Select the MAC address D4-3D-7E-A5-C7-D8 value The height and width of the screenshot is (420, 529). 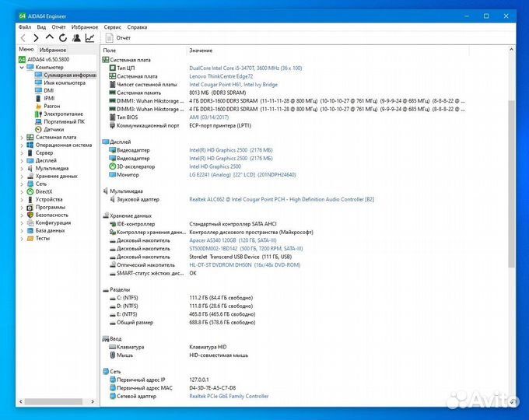coord(212,388)
